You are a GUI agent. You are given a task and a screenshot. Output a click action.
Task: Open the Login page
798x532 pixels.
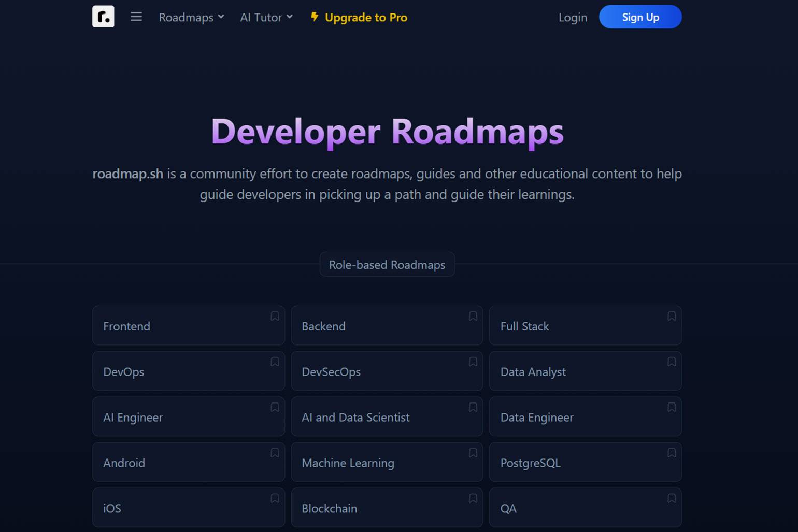(573, 17)
